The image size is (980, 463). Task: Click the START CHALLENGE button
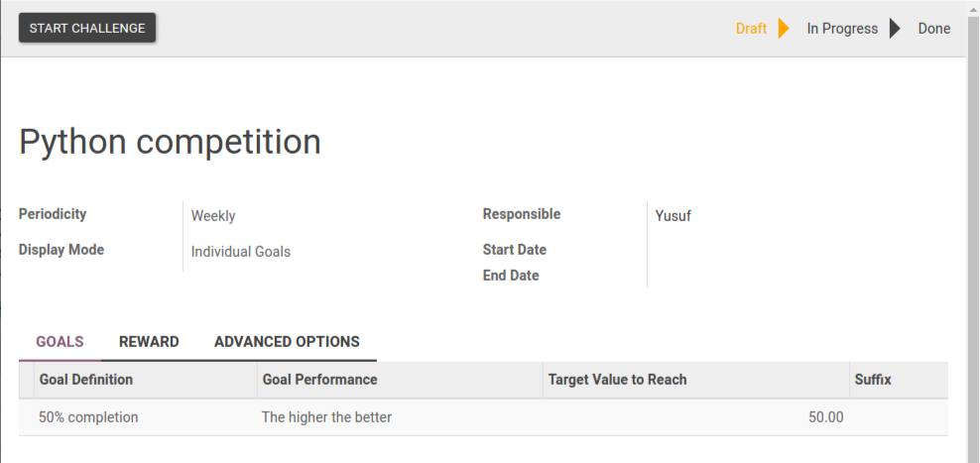pyautogui.click(x=87, y=28)
